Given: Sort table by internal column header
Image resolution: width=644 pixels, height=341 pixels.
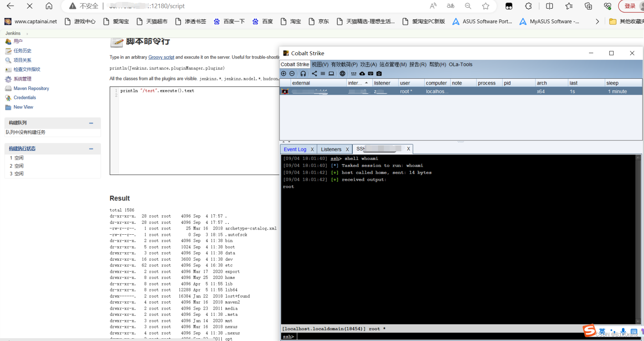Looking at the screenshot, I should point(359,83).
